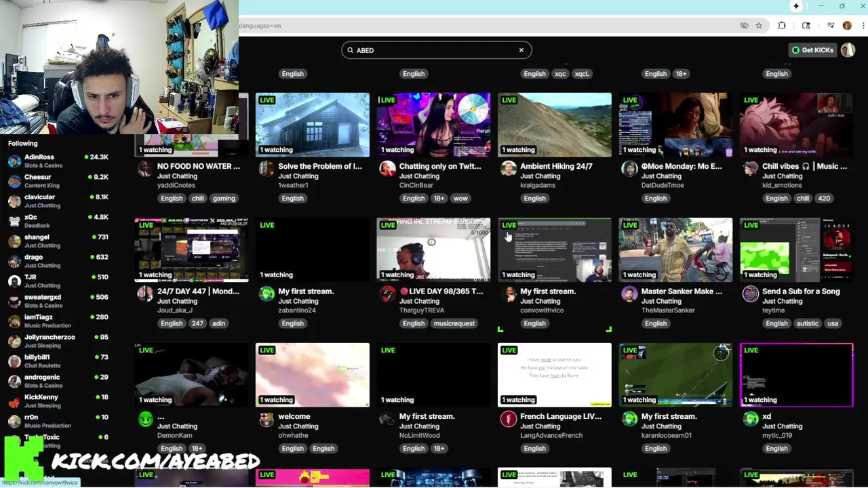Open iamTiagz channel in the sidebar
This screenshot has height=488, width=868.
[x=58, y=321]
